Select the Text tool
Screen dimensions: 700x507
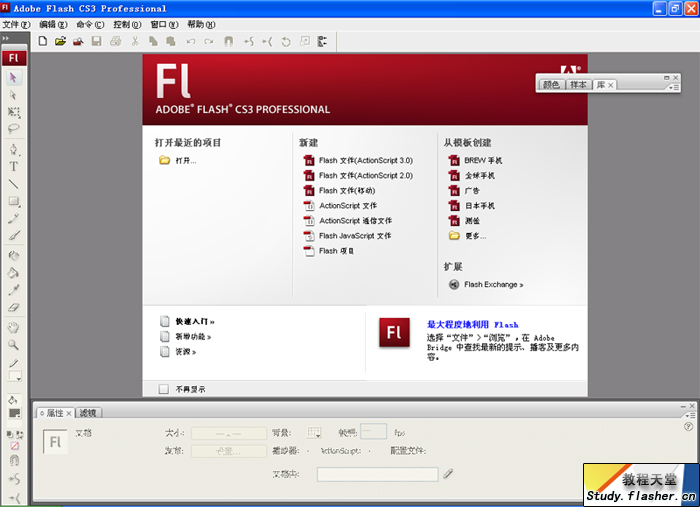tap(14, 166)
